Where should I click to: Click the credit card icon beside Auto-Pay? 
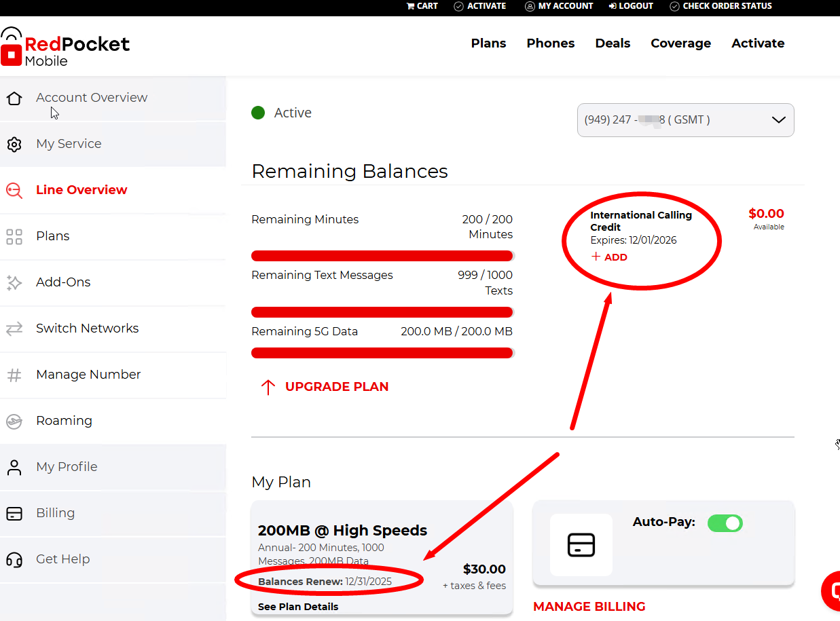pyautogui.click(x=581, y=544)
